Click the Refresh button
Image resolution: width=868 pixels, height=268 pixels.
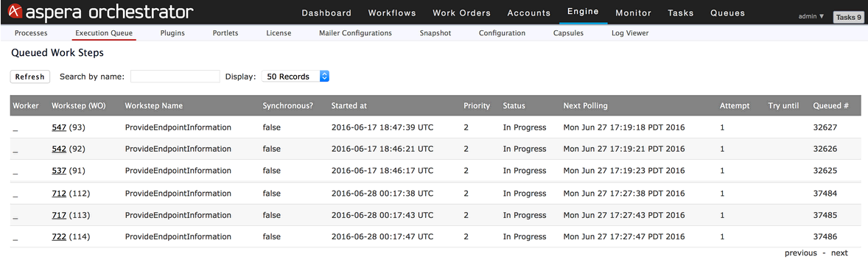[30, 77]
